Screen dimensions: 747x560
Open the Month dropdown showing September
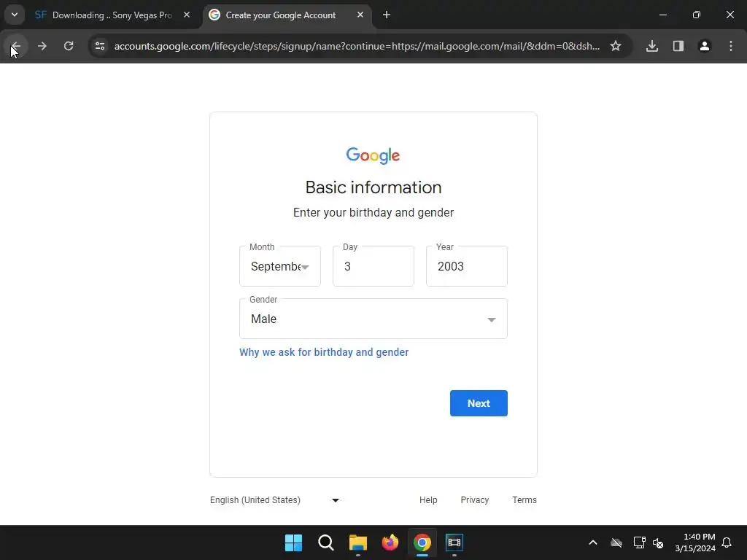280,266
